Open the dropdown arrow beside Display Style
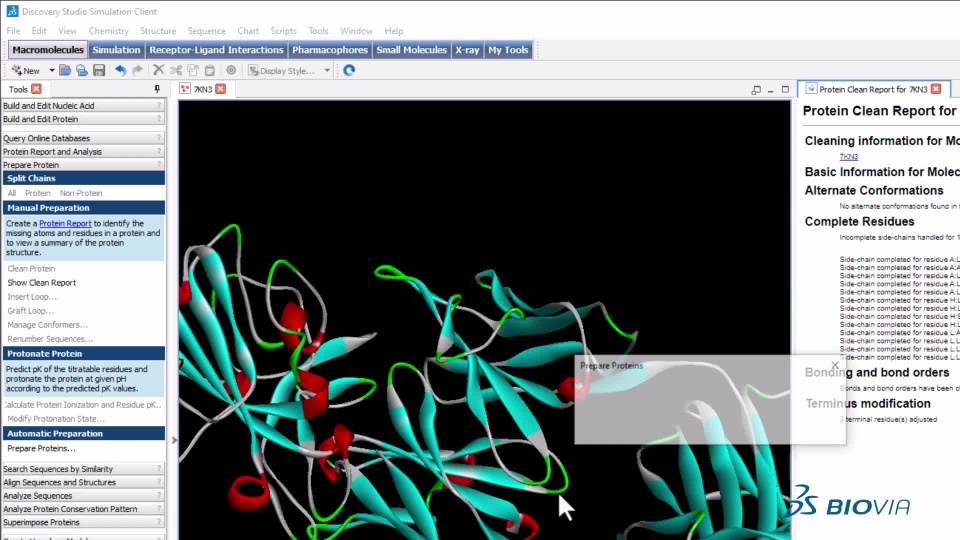 (x=327, y=70)
